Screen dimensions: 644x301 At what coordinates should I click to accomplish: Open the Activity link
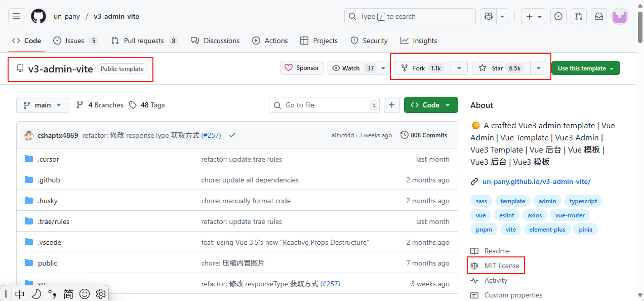(x=496, y=280)
